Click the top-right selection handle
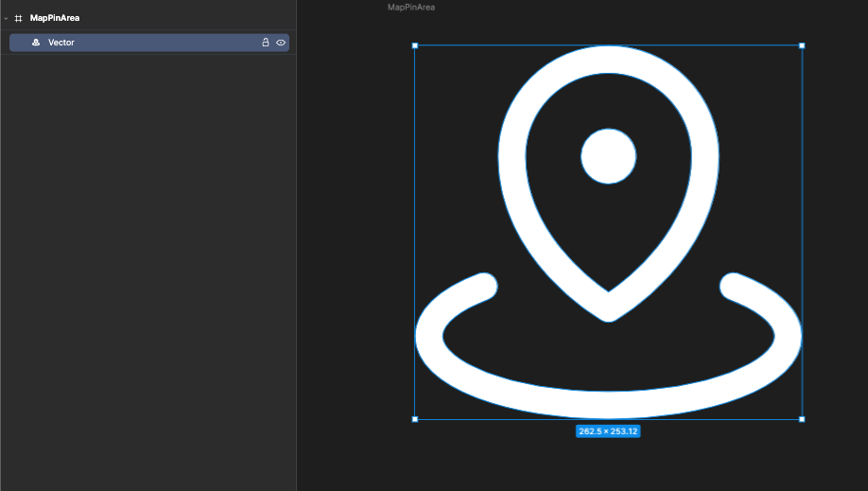Image resolution: width=868 pixels, height=491 pixels. (x=802, y=45)
